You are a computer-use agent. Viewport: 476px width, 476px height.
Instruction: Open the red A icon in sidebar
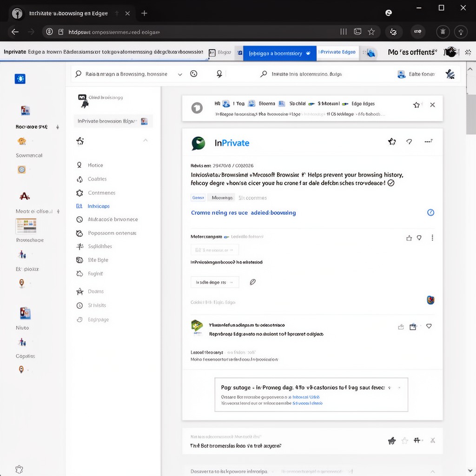point(25,196)
